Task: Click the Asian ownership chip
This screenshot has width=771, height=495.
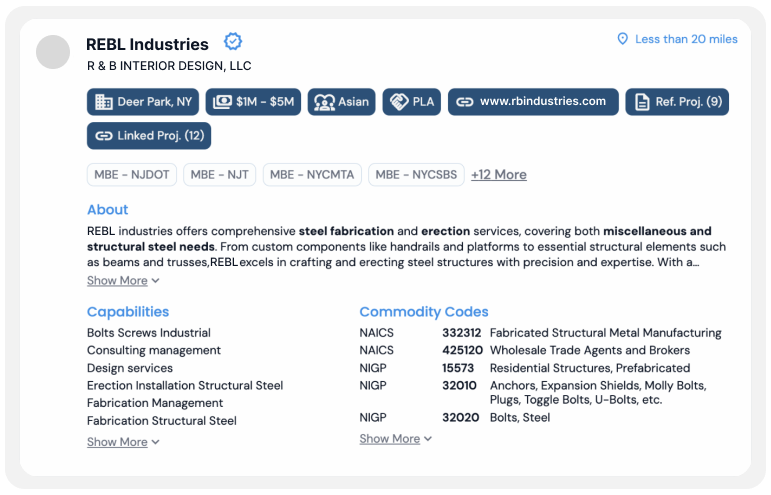Action: 341,102
